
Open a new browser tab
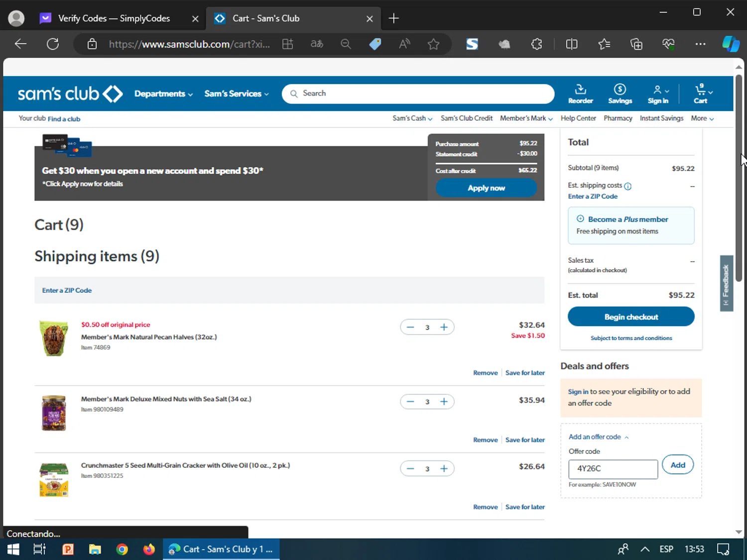pos(394,18)
